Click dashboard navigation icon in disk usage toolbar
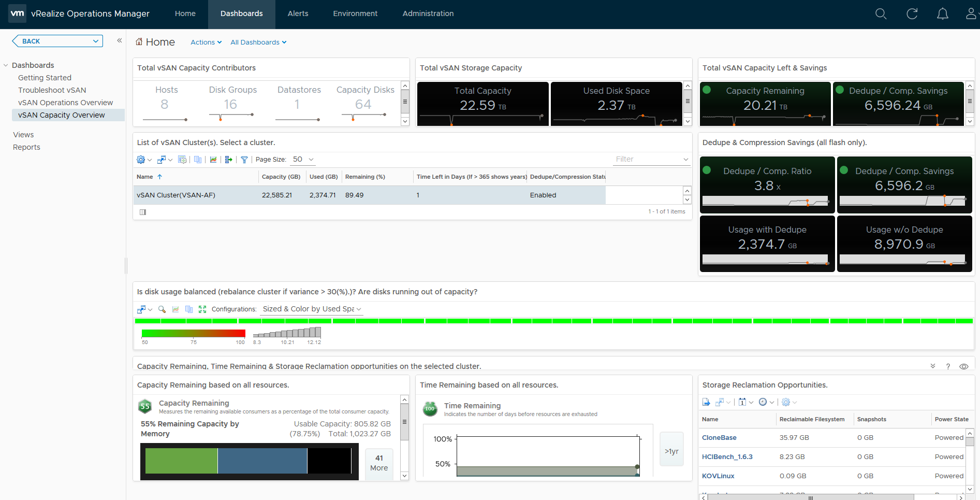Screen dimensions: 980x500 (141, 309)
